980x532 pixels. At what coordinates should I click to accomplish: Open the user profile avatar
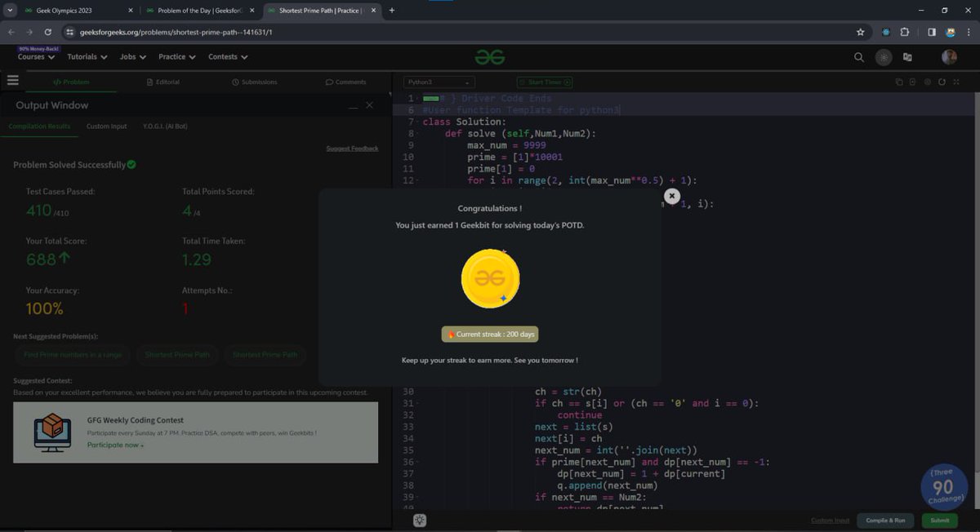coord(949,57)
